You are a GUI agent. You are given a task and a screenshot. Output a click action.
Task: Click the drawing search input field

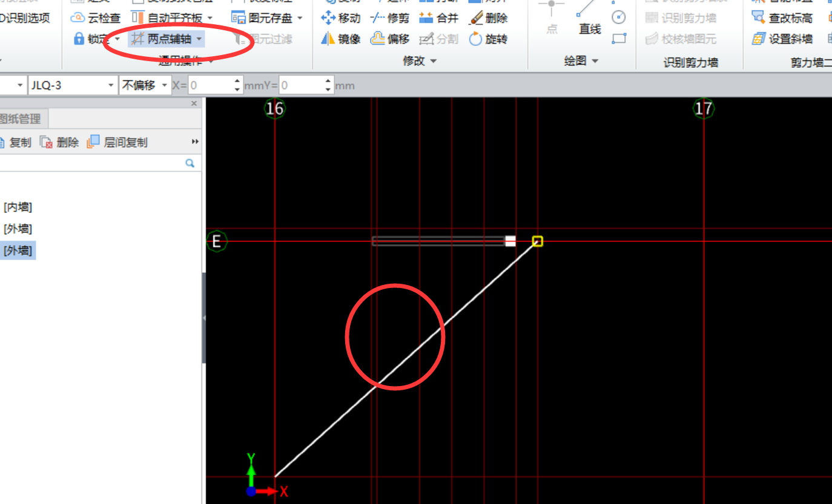click(x=91, y=163)
